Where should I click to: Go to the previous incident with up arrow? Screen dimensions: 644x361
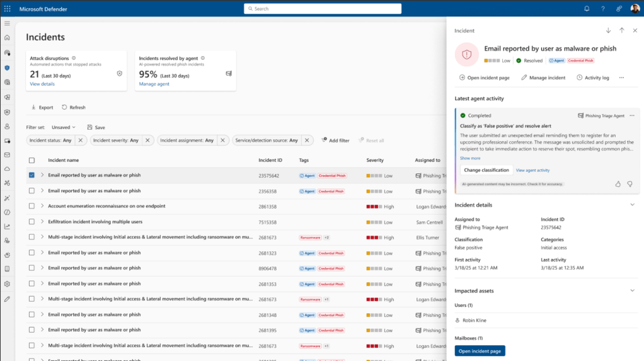click(621, 30)
